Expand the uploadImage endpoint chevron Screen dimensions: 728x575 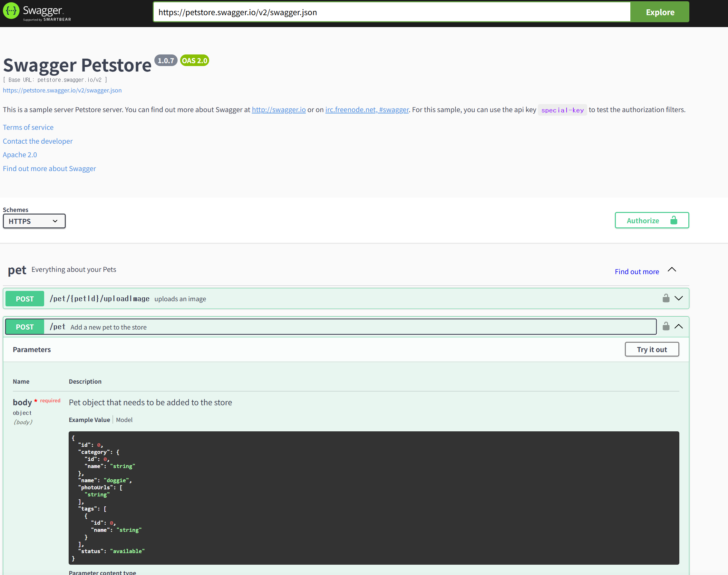point(678,298)
